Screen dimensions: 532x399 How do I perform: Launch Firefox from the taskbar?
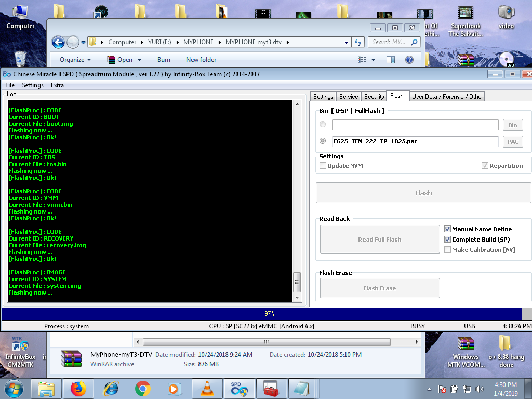78,389
